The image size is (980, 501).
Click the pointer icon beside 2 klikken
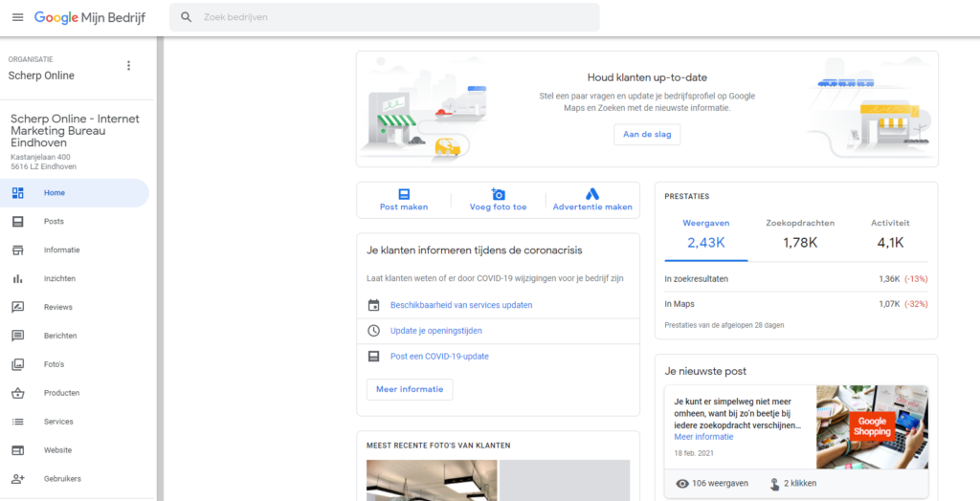coord(774,484)
